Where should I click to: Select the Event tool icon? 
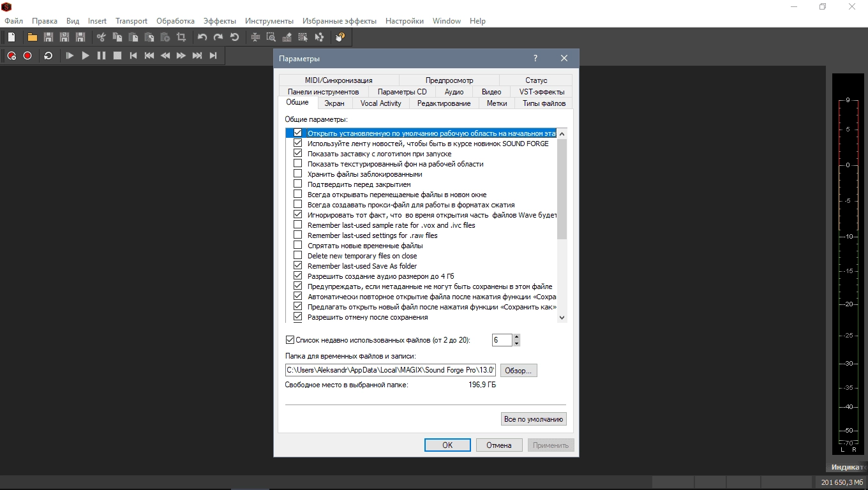pyautogui.click(x=303, y=37)
